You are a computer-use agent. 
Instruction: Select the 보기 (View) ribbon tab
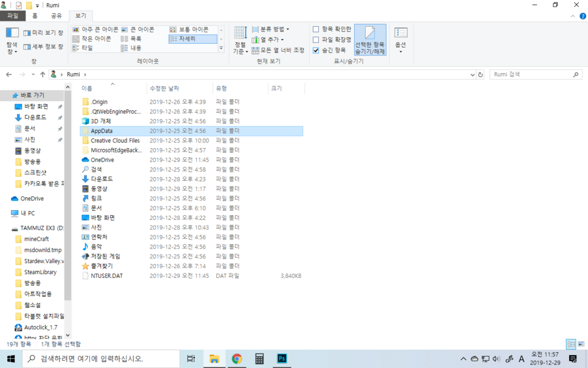pyautogui.click(x=80, y=16)
